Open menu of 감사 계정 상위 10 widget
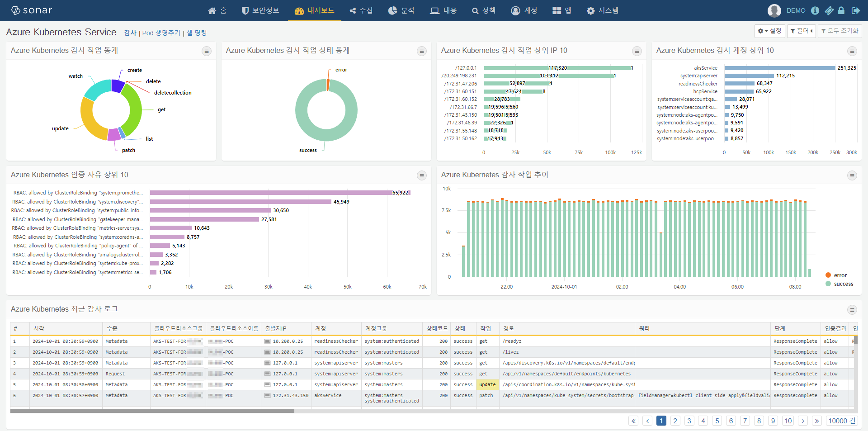Image resolution: width=868 pixels, height=431 pixels. [852, 51]
